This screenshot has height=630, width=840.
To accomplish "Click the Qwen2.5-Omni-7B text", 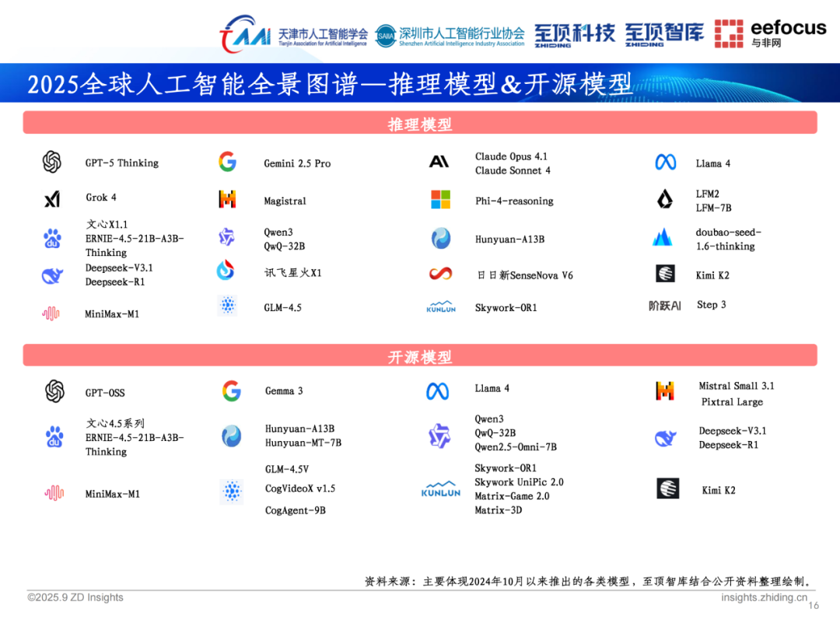I will pyautogui.click(x=516, y=446).
